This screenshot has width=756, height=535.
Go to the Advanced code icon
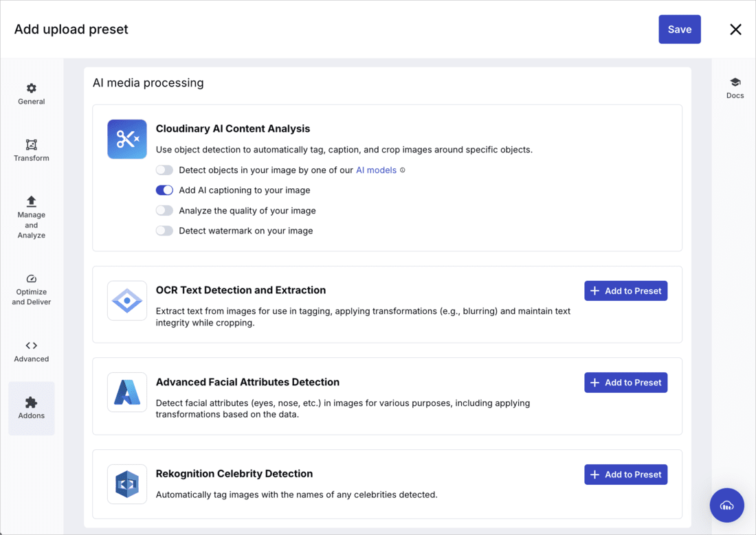point(32,345)
